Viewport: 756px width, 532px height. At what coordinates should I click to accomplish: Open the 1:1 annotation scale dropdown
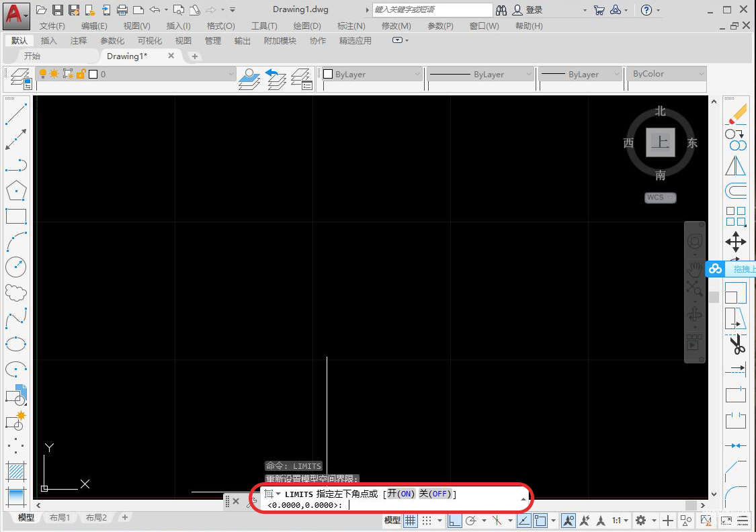620,521
